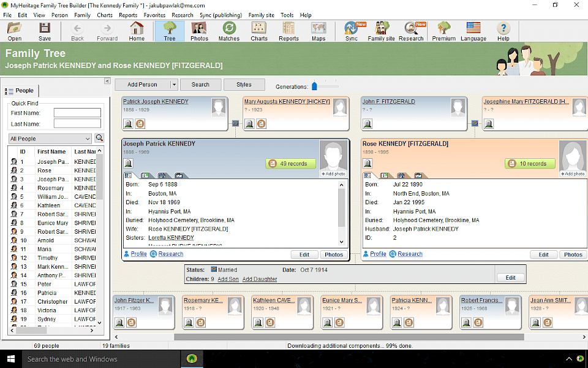This screenshot has width=588, height=368.
Task: Click the Help question-mark toolbar icon
Action: 503,31
